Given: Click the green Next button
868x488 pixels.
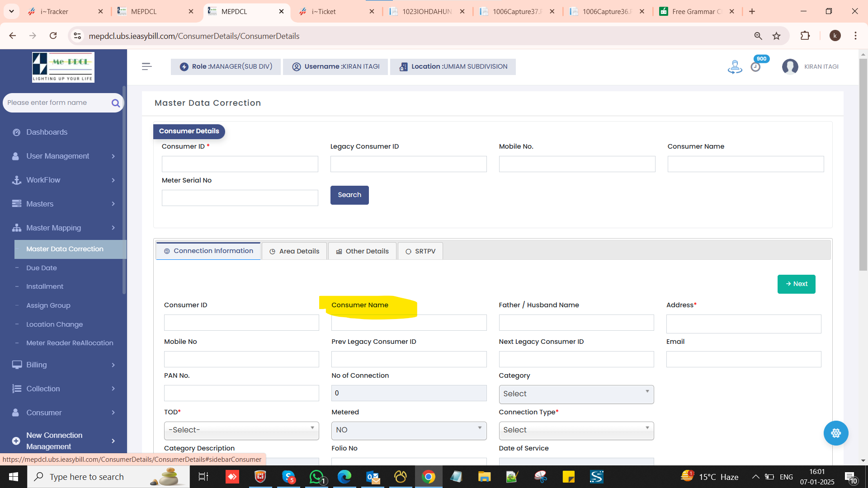Looking at the screenshot, I should point(796,284).
